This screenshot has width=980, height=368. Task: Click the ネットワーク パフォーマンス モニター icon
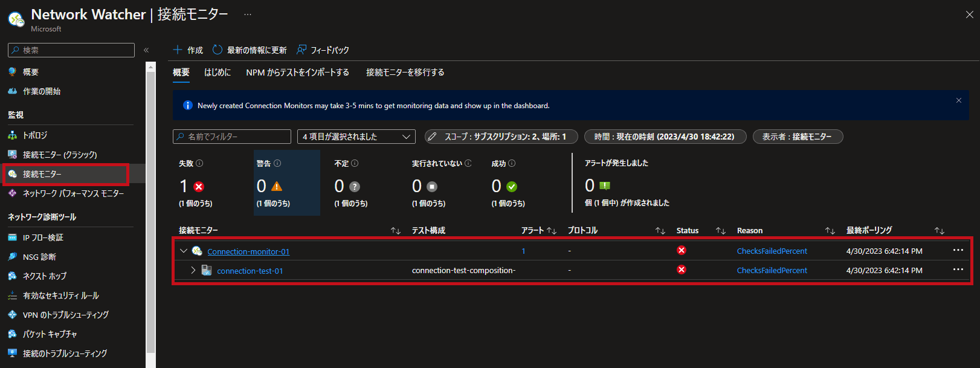[x=13, y=193]
